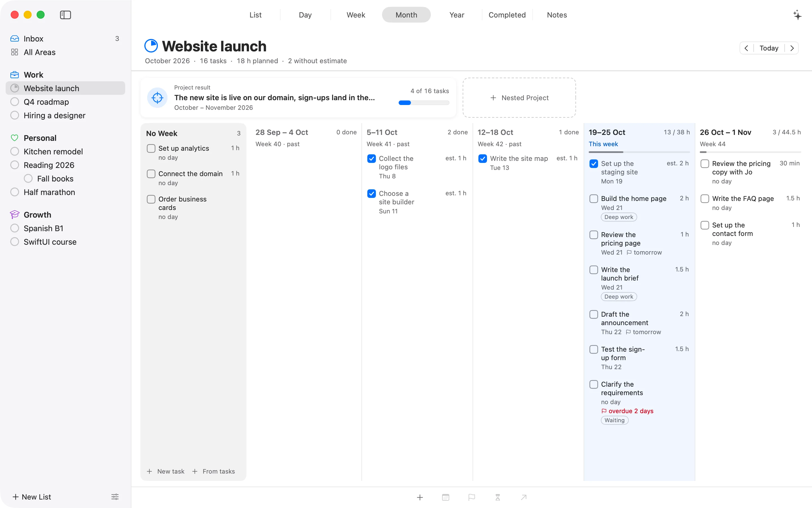Open the sparkle assistant icon

point(797,15)
